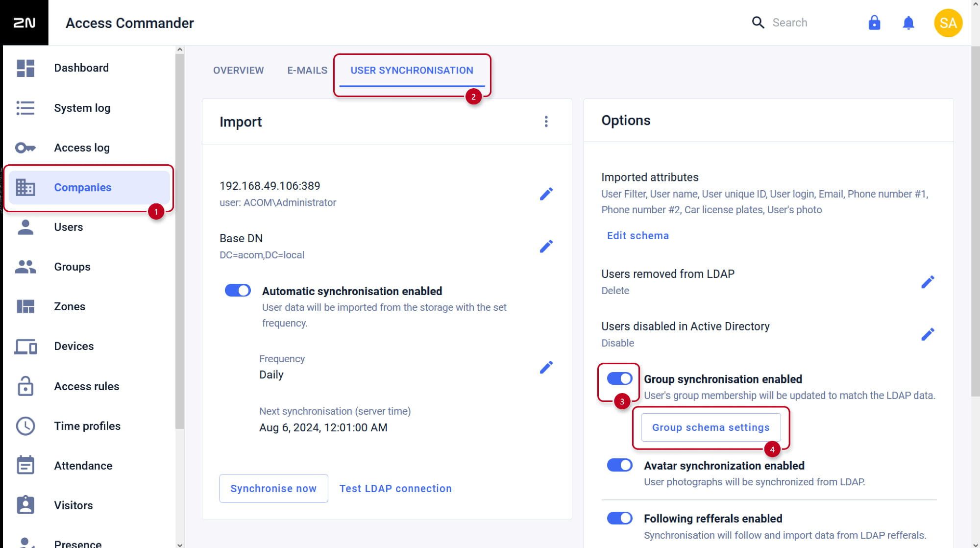Open Groups menu item

coord(89,267)
